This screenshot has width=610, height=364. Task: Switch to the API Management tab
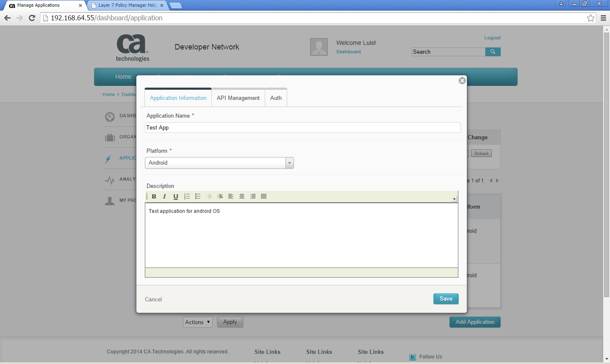click(238, 97)
